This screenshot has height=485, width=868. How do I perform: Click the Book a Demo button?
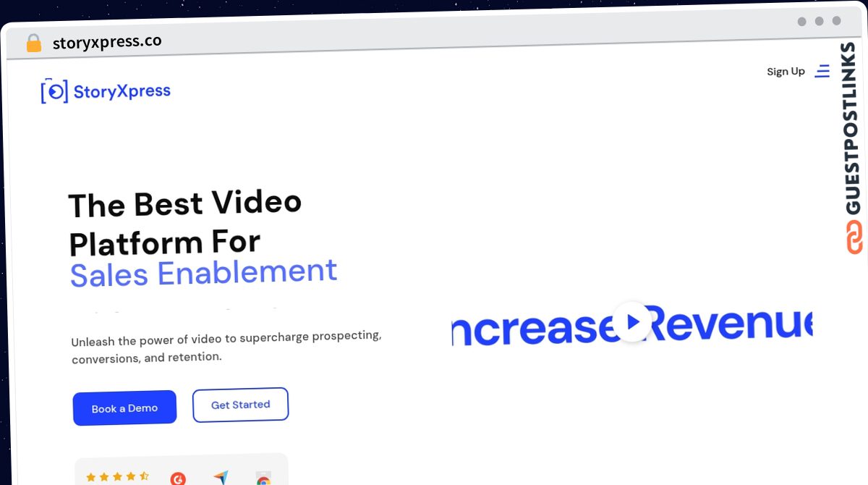pos(124,408)
